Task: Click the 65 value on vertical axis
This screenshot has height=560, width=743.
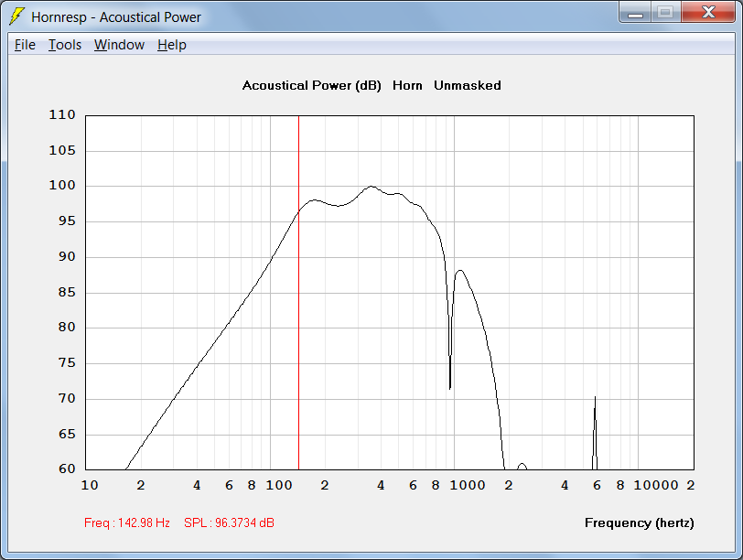Action: (67, 434)
